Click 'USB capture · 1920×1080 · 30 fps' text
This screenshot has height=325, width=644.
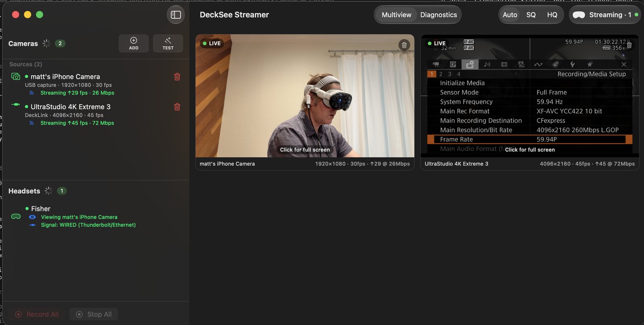68,85
